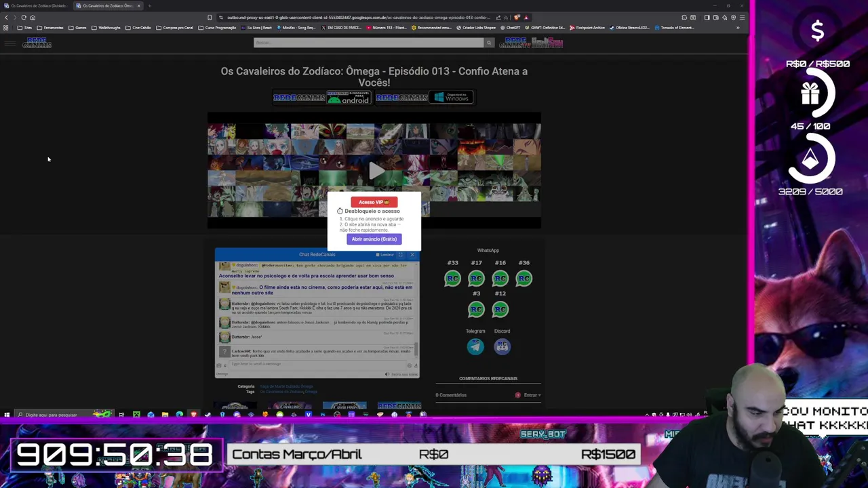Click the RedeCanais logo beside the search
Viewport: 868px width, 488px height.
coord(514,43)
